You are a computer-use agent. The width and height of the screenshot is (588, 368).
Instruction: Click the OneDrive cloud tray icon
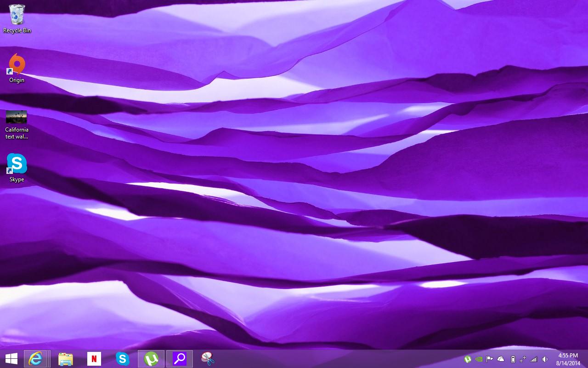[501, 359]
